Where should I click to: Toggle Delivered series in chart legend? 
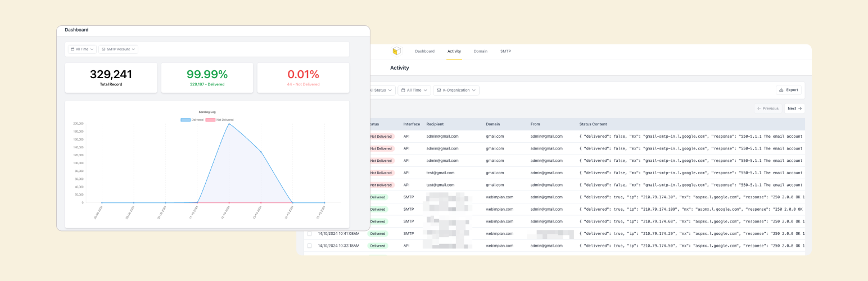tap(186, 120)
